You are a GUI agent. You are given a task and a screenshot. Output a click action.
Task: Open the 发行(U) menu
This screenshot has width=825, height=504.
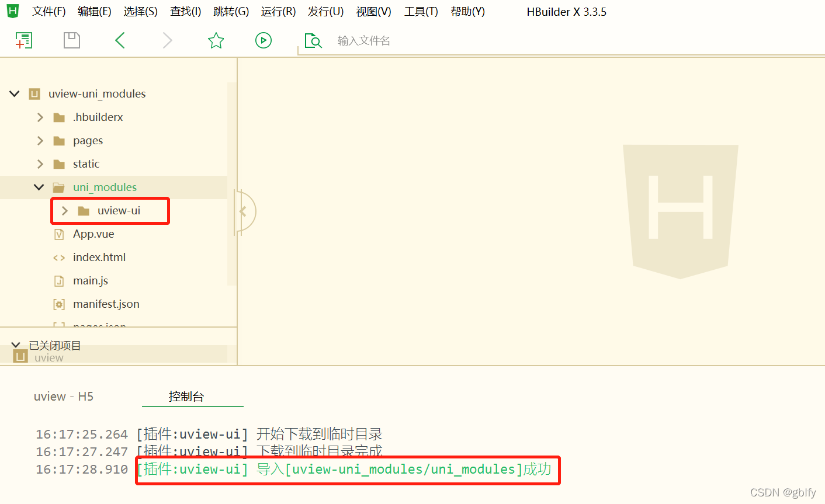pos(326,12)
